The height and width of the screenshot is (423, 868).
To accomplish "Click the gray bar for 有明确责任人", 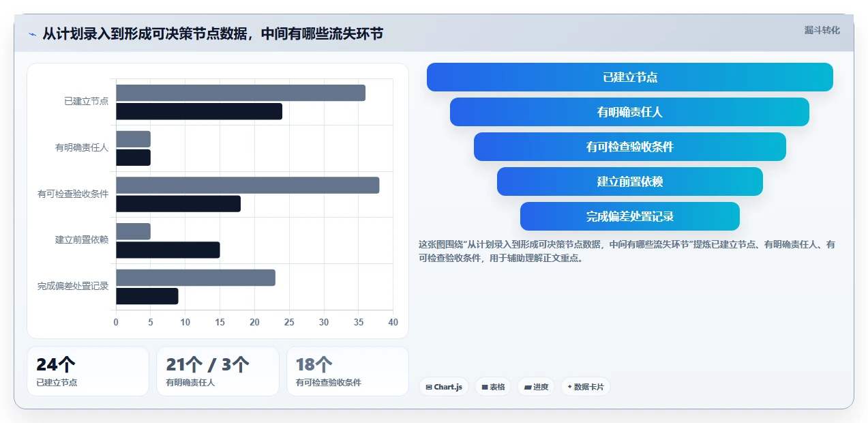I will (133, 139).
